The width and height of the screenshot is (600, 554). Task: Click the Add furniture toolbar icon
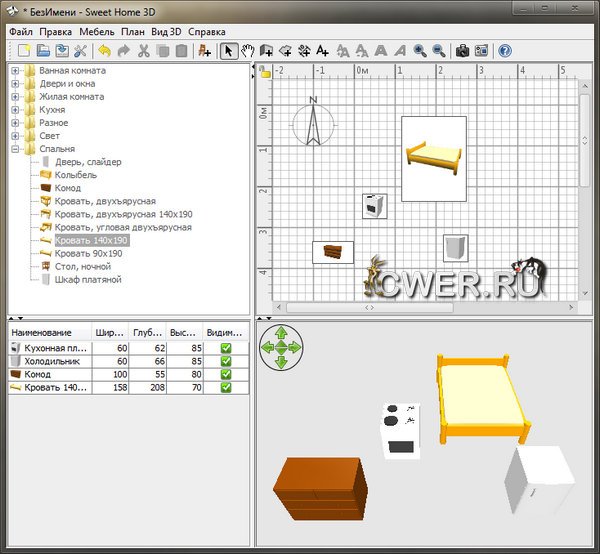pos(204,50)
